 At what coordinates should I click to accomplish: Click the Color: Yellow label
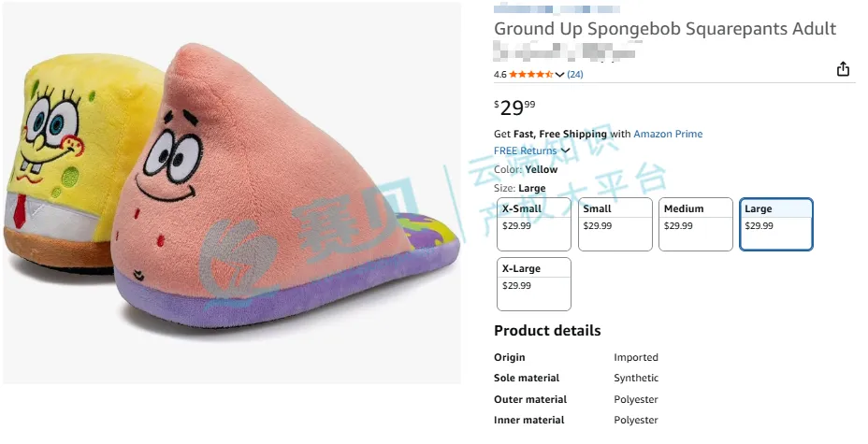coord(526,170)
